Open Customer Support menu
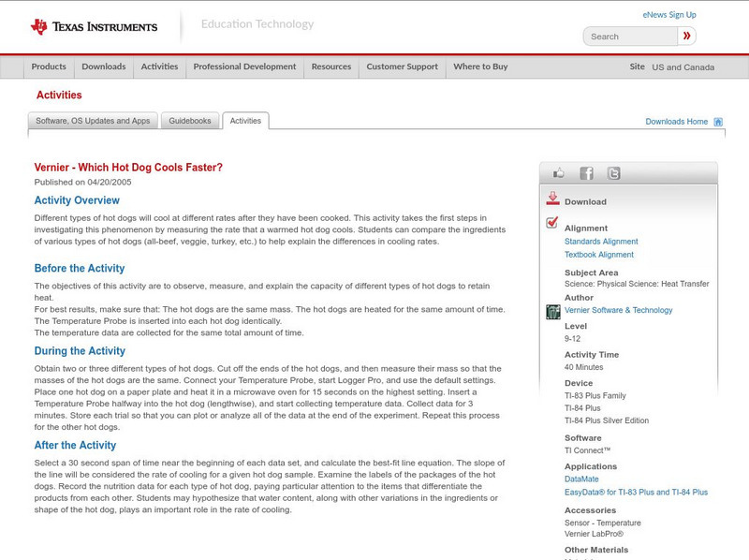This screenshot has width=749, height=560. click(403, 66)
